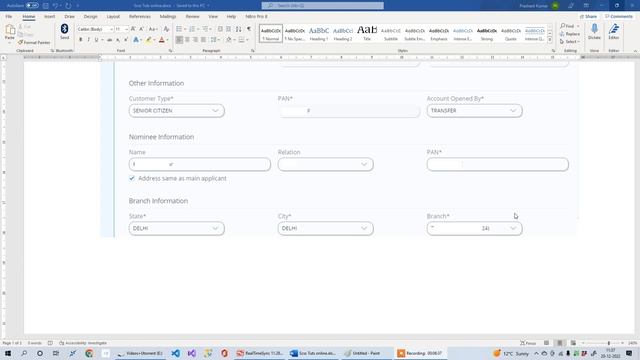Click the Undo icon in title bar
This screenshot has width=640, height=360.
tap(55, 6)
